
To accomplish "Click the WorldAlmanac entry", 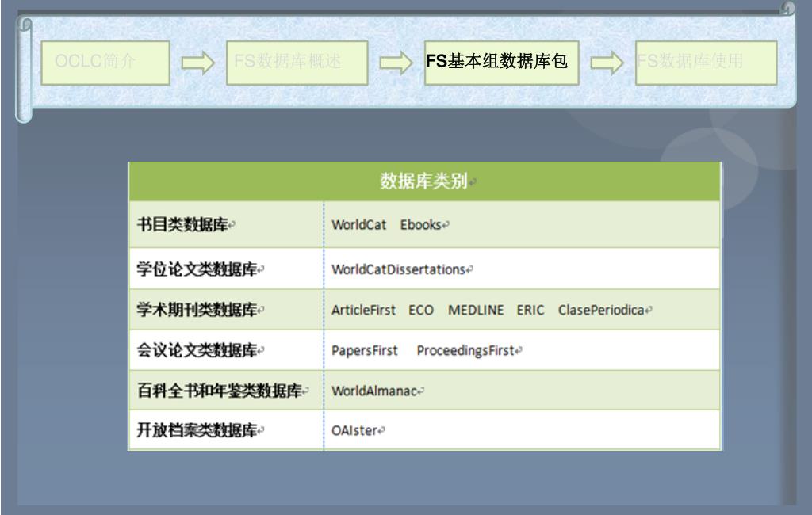I will click(x=374, y=391).
